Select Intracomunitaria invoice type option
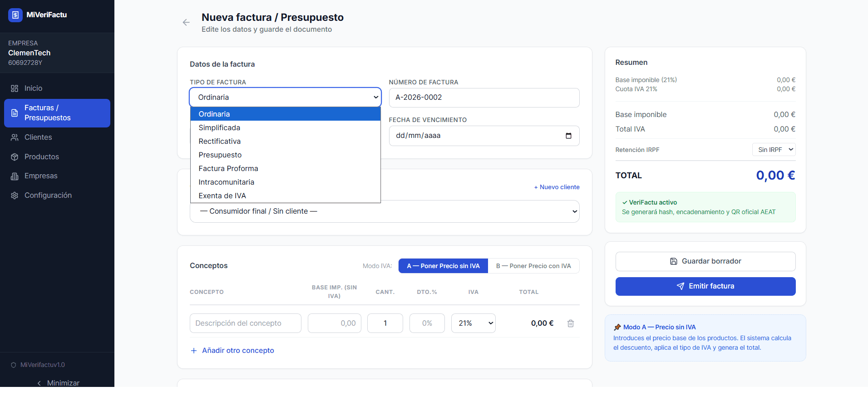The height and width of the screenshot is (396, 868). pyautogui.click(x=285, y=182)
